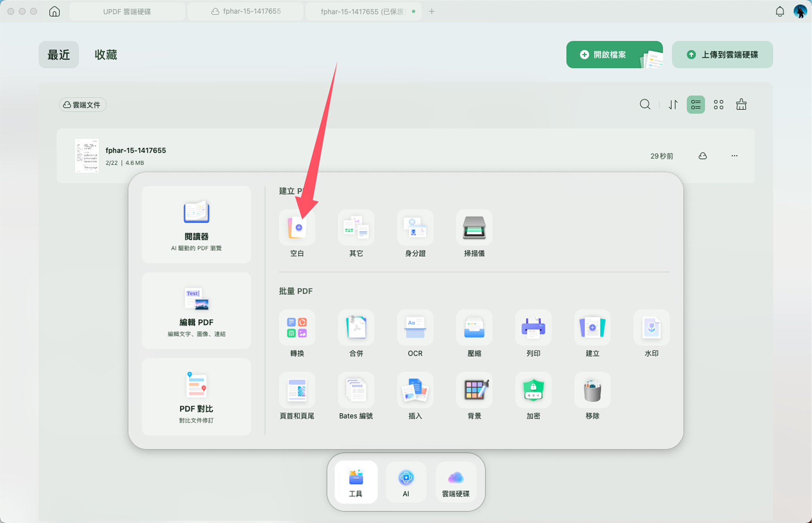812x523 pixels.
Task: Open batch OCR tool
Action: pyautogui.click(x=415, y=327)
